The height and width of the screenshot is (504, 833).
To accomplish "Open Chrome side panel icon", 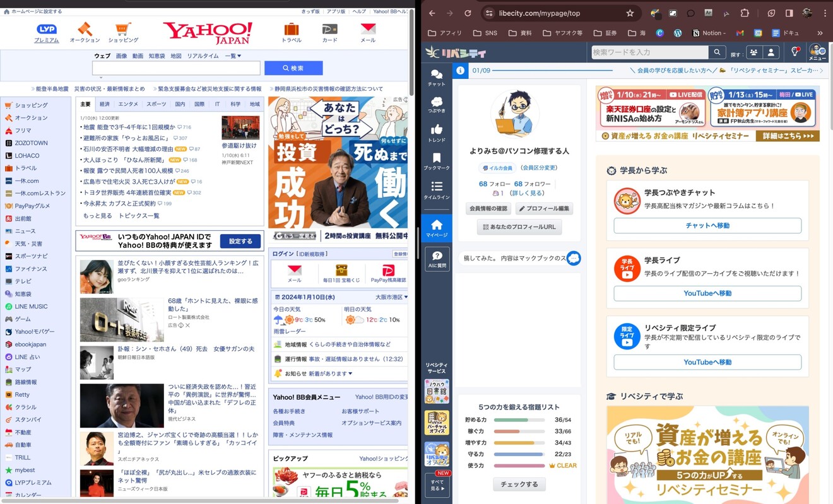I will coord(789,13).
